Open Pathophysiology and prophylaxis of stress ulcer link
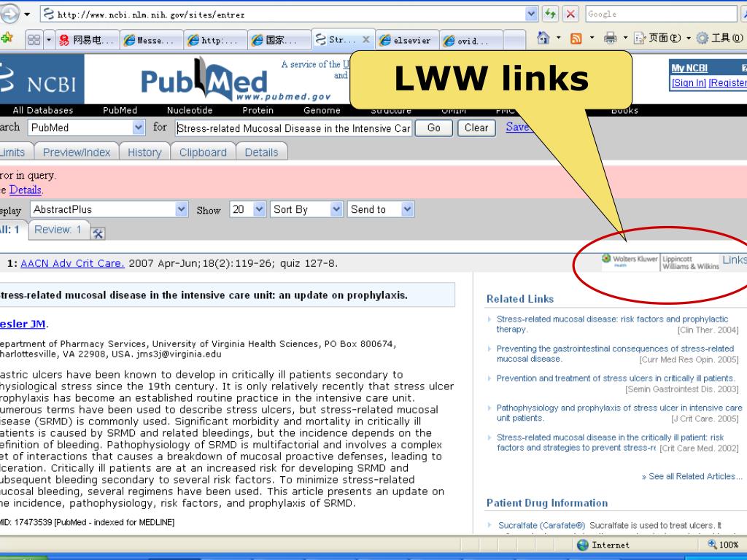The image size is (747, 560). [x=619, y=413]
